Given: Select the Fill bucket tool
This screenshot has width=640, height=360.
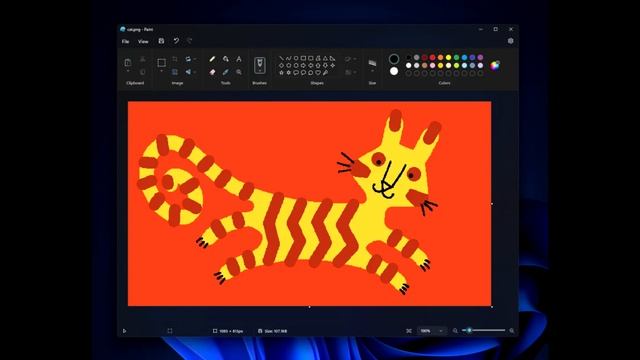Looking at the screenshot, I should click(x=226, y=60).
